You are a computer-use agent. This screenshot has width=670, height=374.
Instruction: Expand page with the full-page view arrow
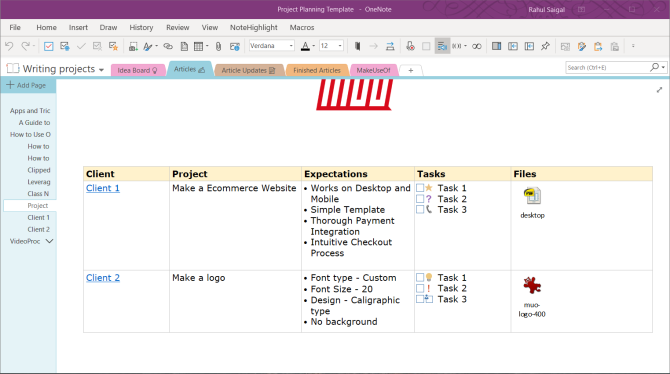point(659,90)
